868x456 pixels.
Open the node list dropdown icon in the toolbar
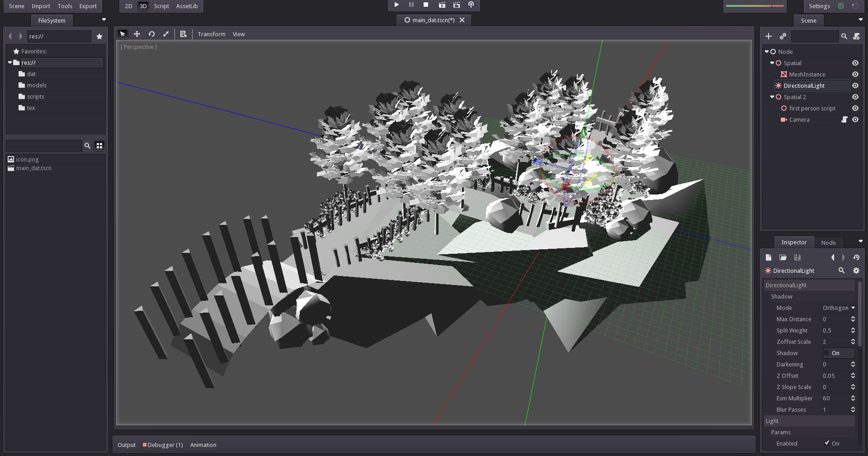[184, 34]
